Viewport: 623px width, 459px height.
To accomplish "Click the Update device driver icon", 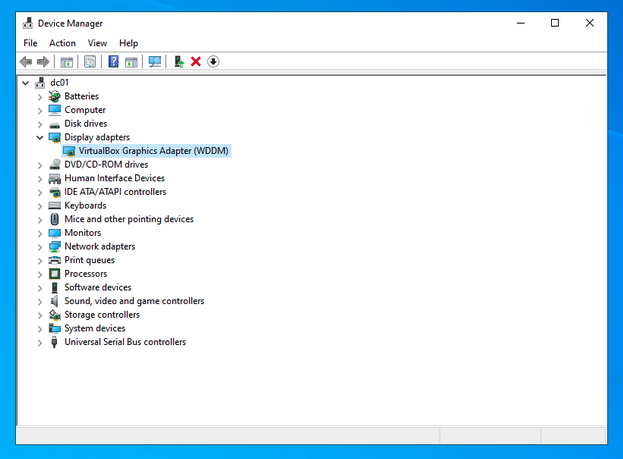I will click(179, 62).
